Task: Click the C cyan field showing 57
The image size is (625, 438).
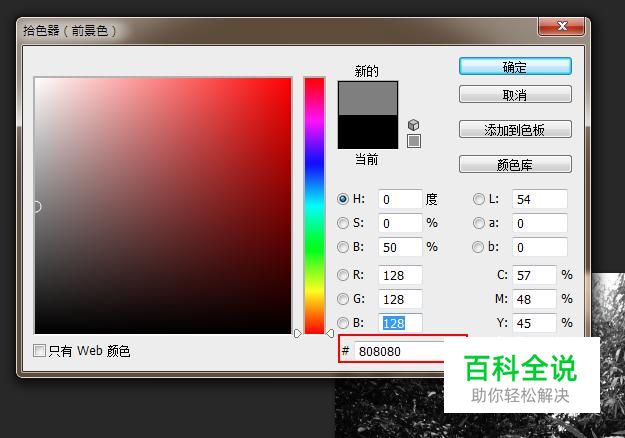Action: [x=534, y=275]
